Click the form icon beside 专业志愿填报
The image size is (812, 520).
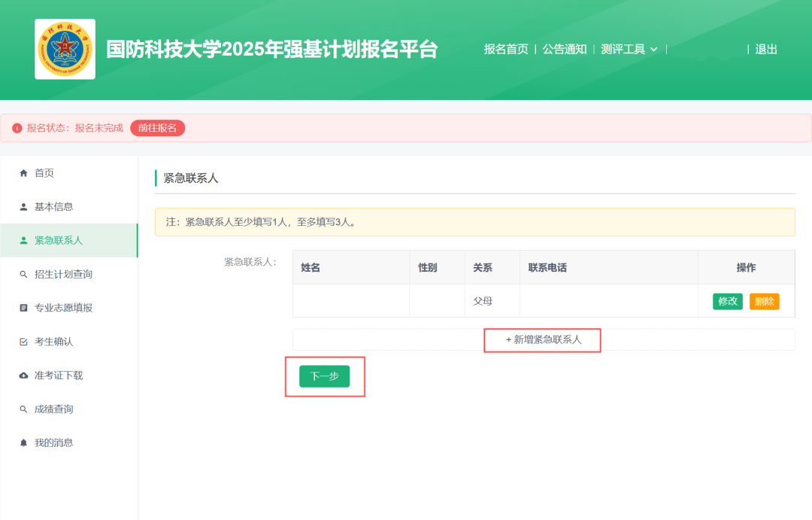point(23,308)
